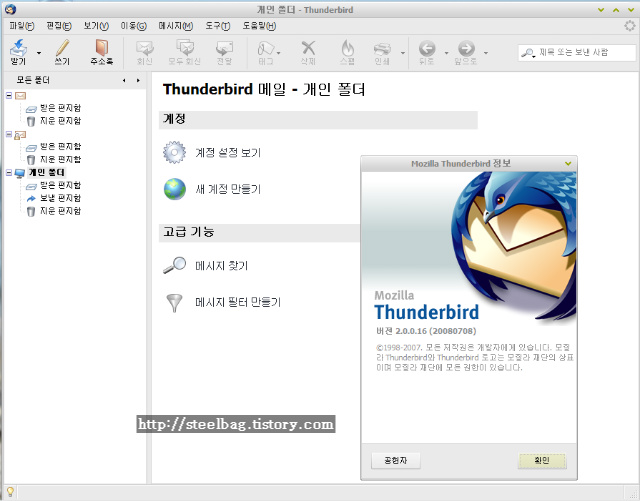This screenshot has width=640, height=501.
Task: Open the 주소록 address book icon
Action: coord(102,48)
